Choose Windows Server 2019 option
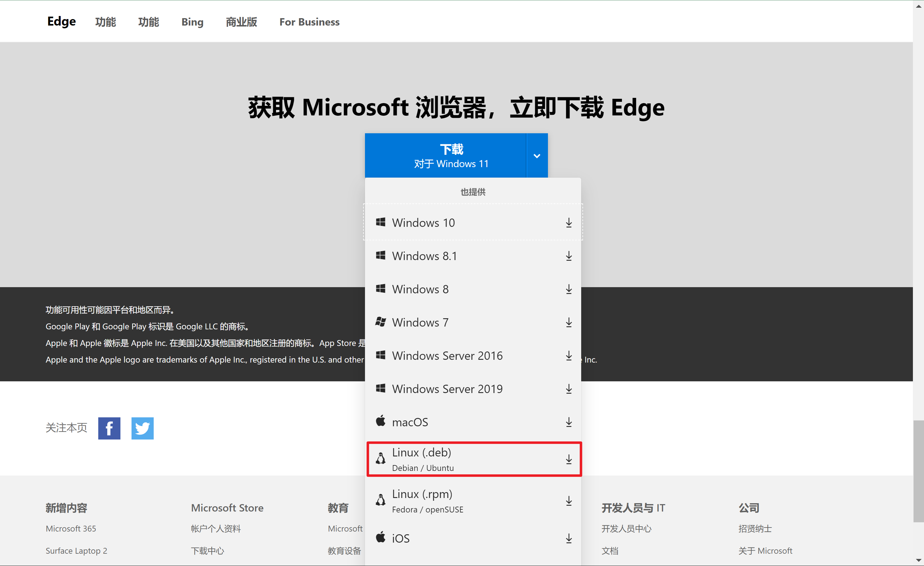Viewport: 924px width, 566px height. pos(447,389)
